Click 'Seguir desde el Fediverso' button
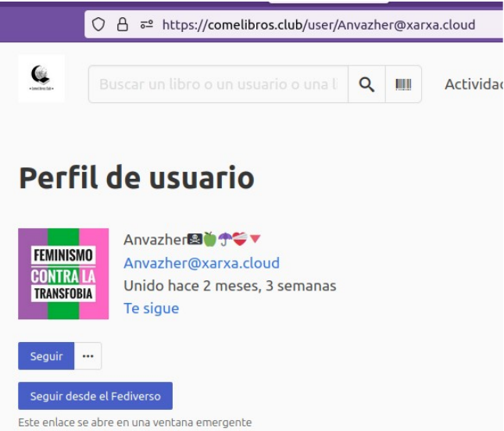This screenshot has width=504, height=431. (95, 396)
